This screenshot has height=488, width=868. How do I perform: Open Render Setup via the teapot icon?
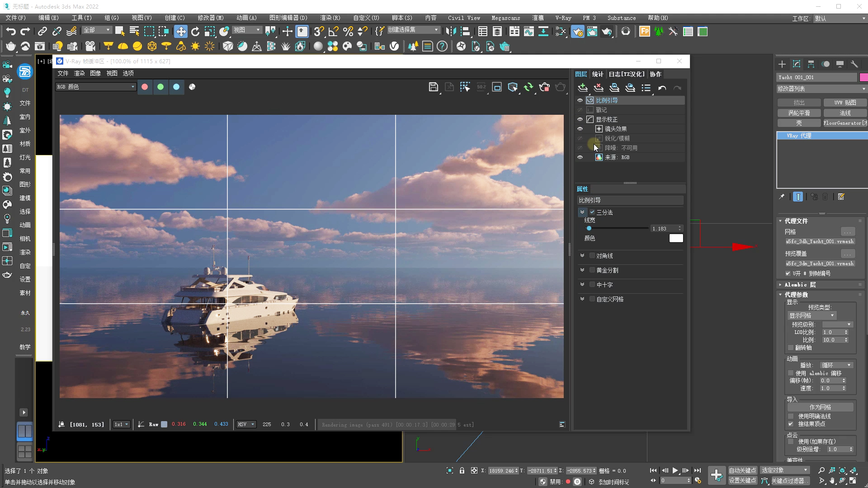[578, 32]
